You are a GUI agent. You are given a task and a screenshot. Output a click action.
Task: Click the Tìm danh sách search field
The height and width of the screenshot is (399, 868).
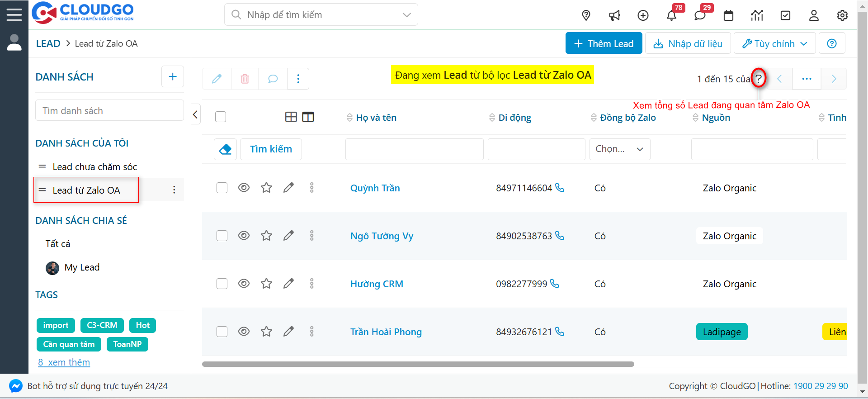tap(109, 111)
